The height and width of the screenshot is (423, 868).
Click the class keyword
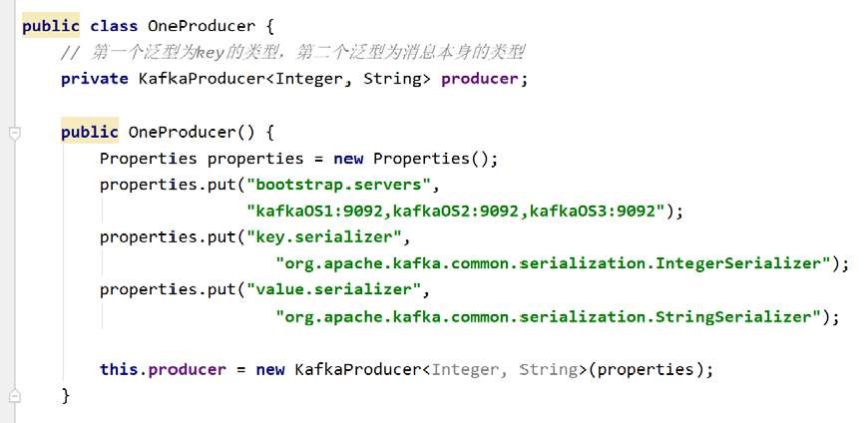(x=114, y=27)
